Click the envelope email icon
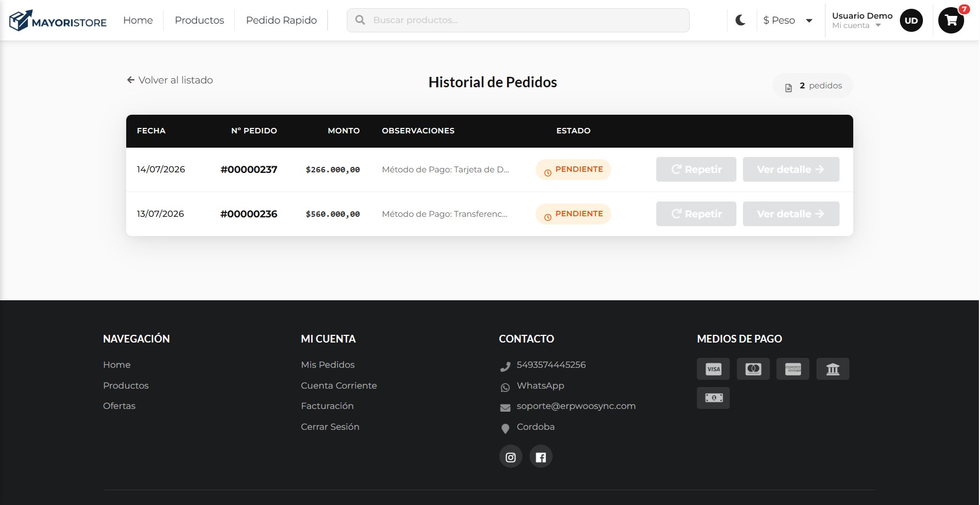 [x=505, y=408]
